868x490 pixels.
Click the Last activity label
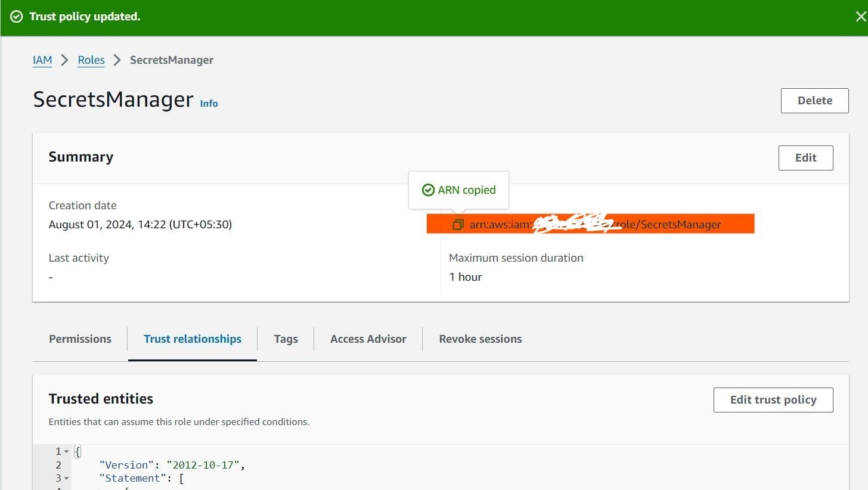[79, 258]
